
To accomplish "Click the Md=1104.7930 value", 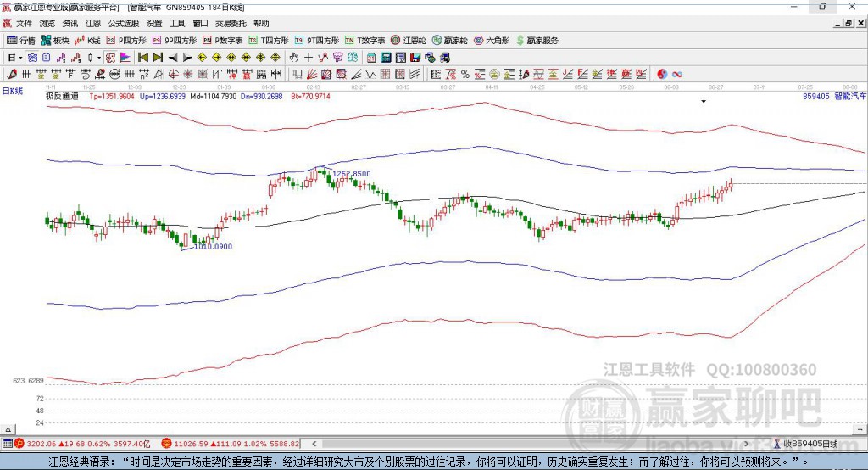I will tap(213, 96).
